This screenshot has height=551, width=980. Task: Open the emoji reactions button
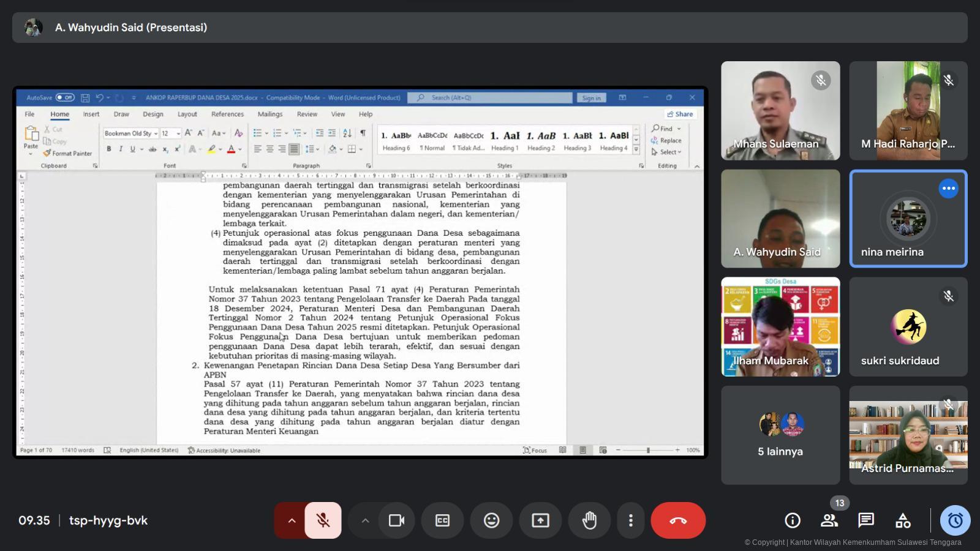pos(491,520)
